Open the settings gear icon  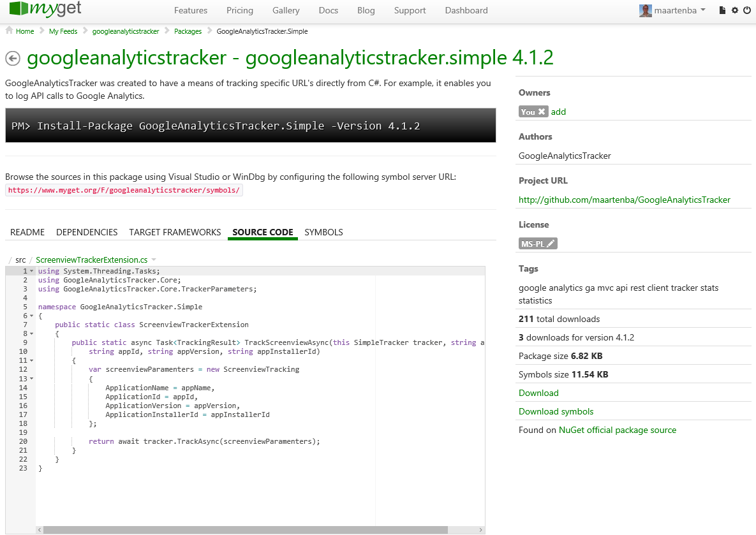point(734,10)
